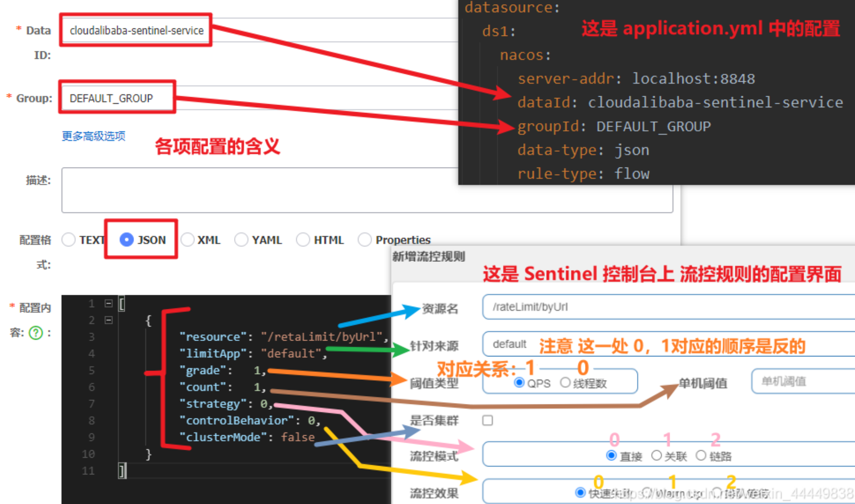855x504 pixels.
Task: Select the XML format radio button
Action: pos(187,240)
